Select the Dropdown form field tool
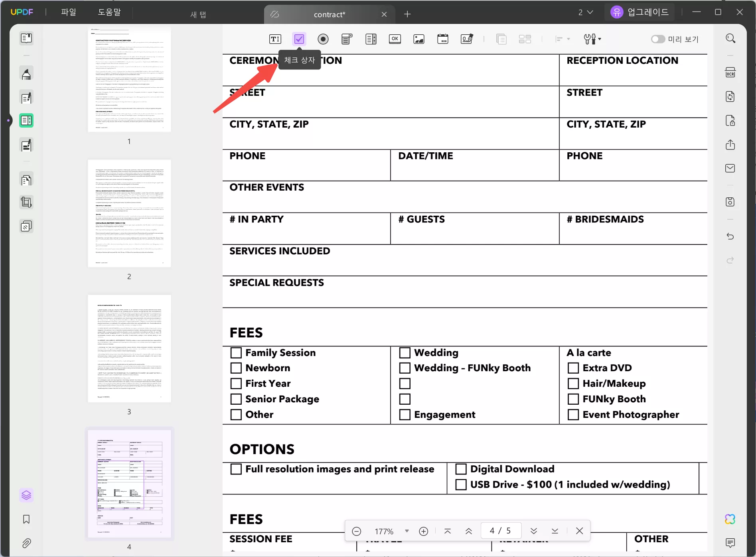 [347, 39]
